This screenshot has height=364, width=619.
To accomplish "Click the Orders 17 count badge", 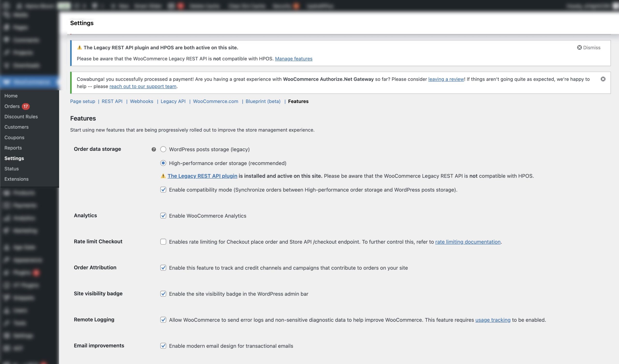I will click(x=26, y=106).
